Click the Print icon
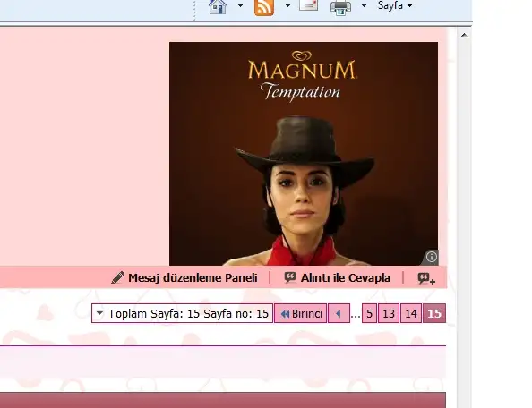 [x=340, y=7]
